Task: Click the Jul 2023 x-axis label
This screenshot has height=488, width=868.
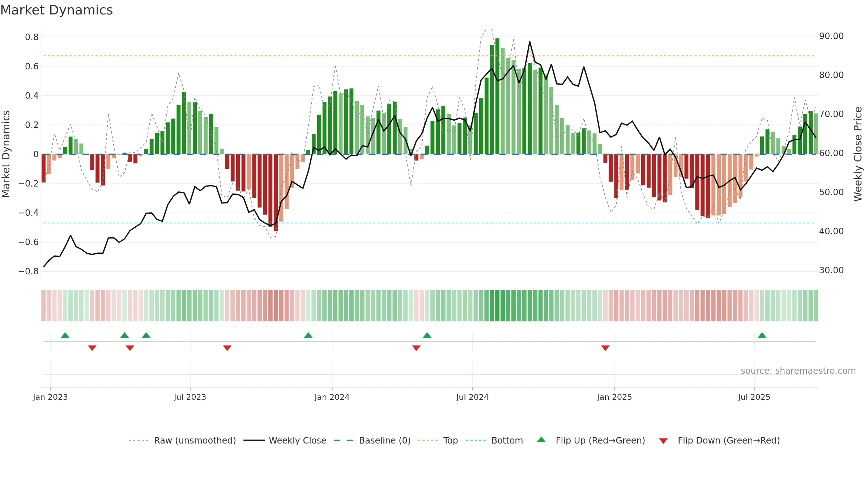Action: point(190,397)
